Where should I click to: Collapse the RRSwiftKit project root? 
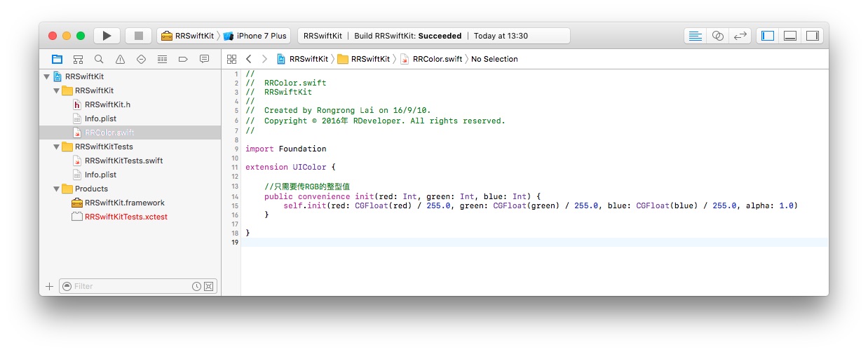[47, 76]
